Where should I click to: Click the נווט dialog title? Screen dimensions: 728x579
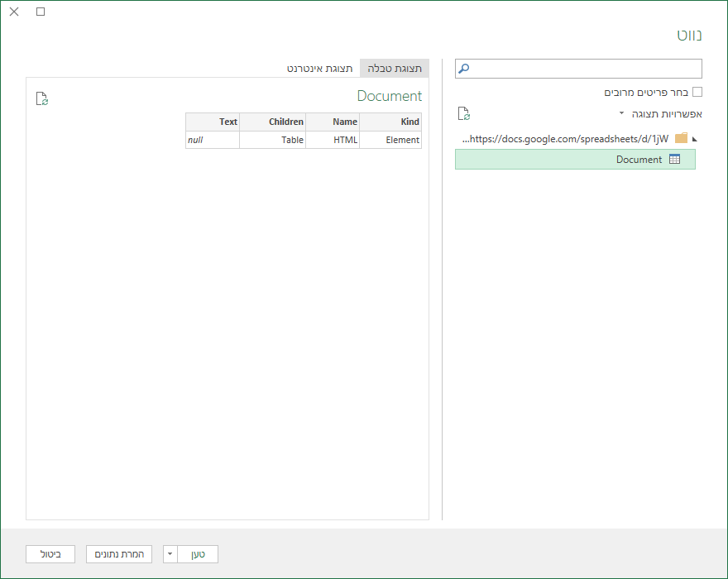tap(689, 35)
